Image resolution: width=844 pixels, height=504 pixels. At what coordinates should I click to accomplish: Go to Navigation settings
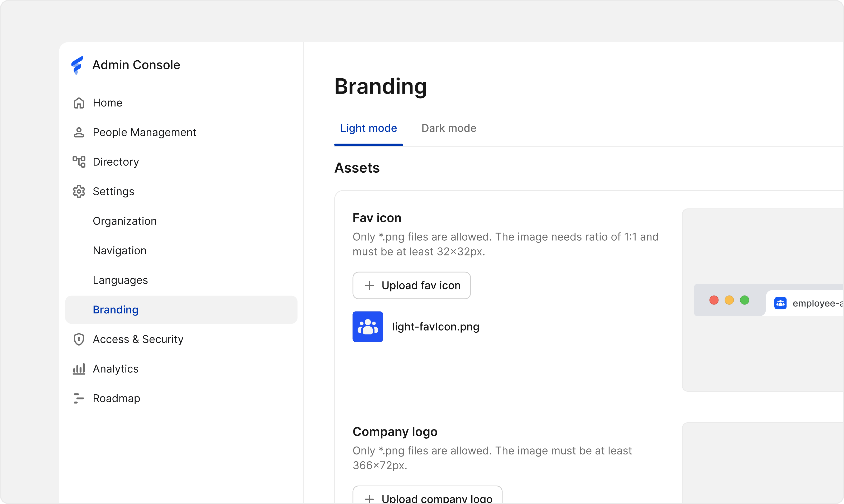(181, 251)
